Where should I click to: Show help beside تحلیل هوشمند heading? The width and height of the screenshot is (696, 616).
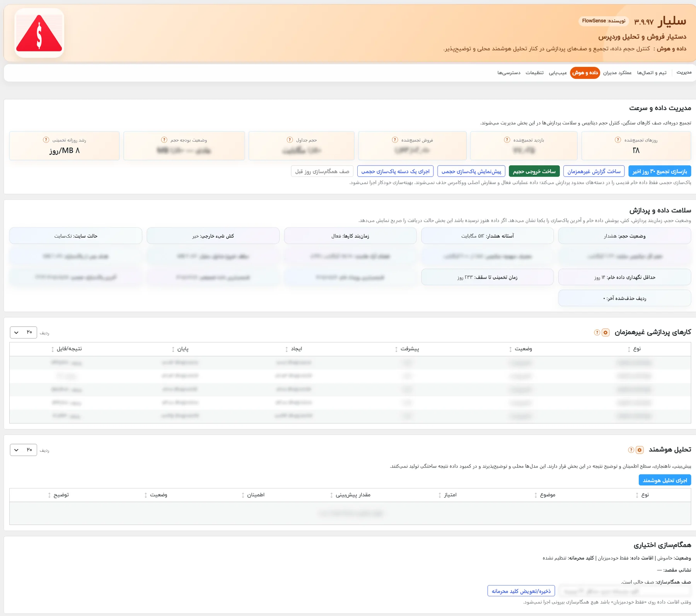[631, 450]
